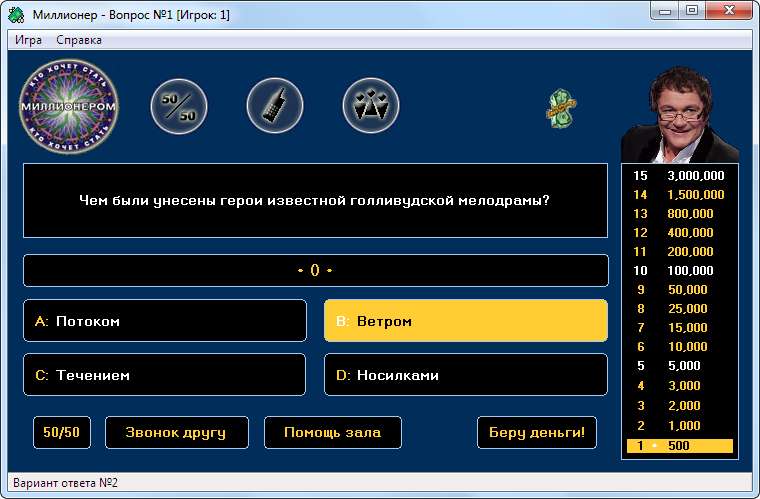
Task: Open the Игра menu
Action: 28,40
